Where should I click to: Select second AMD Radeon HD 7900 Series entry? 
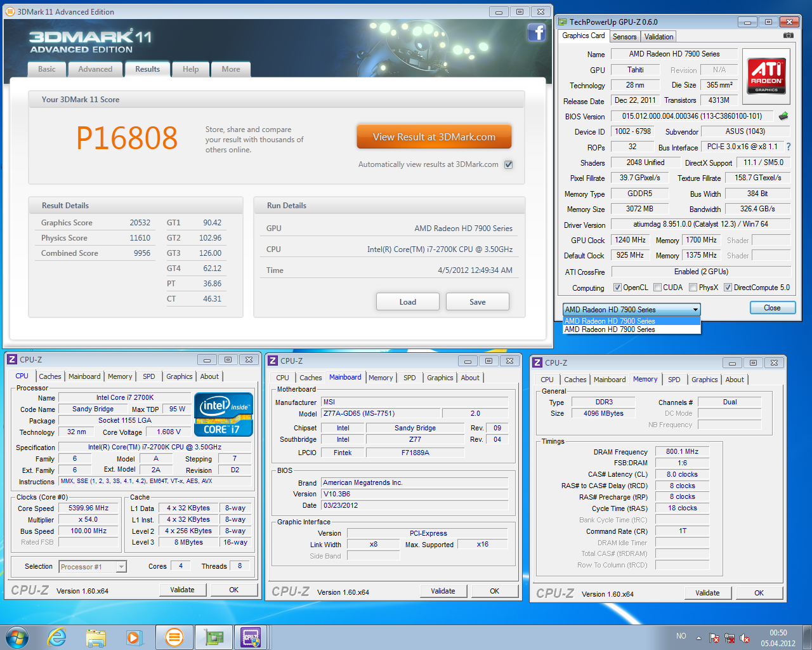click(x=632, y=329)
